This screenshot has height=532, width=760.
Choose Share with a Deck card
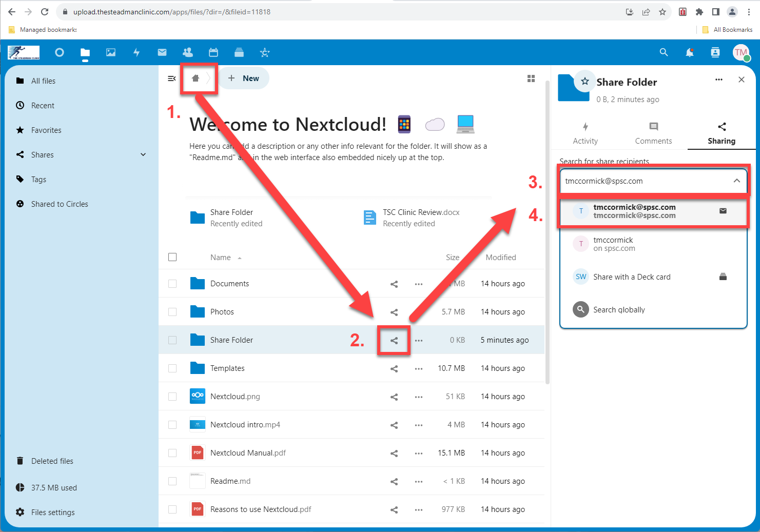tap(653, 277)
